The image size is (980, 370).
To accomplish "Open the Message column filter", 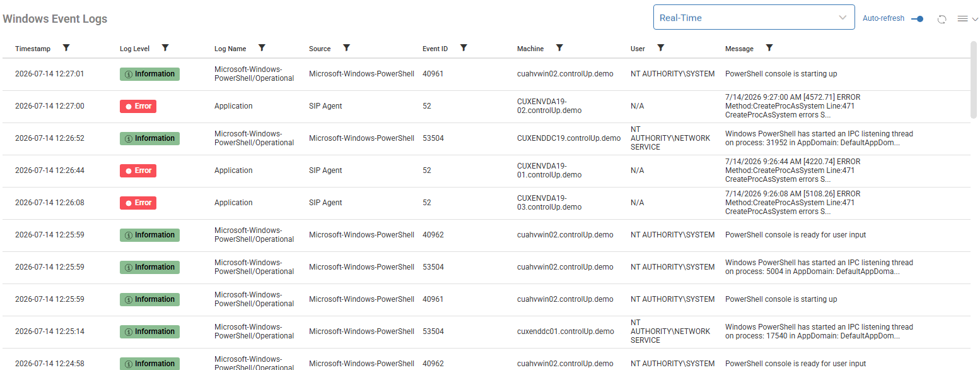I will (769, 48).
